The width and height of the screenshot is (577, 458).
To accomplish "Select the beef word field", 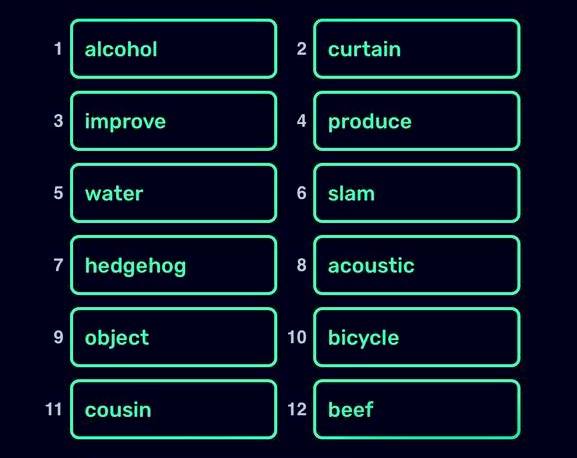I will click(x=417, y=409).
